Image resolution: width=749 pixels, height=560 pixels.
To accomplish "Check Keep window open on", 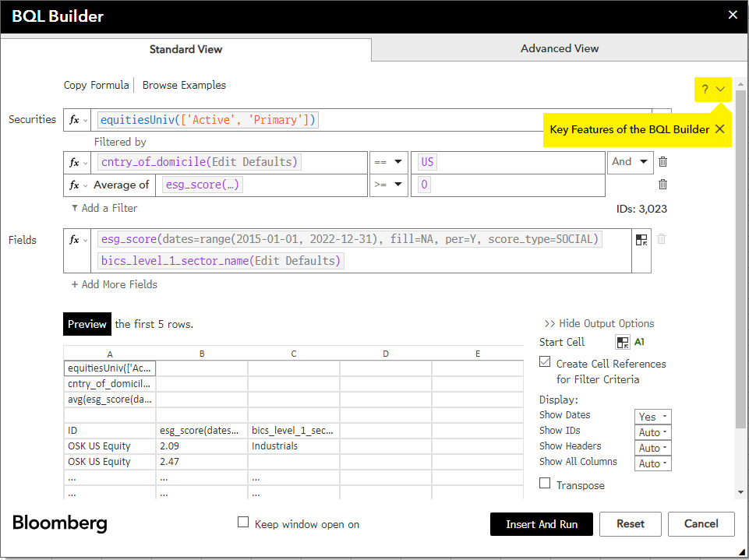I will coord(243,522).
